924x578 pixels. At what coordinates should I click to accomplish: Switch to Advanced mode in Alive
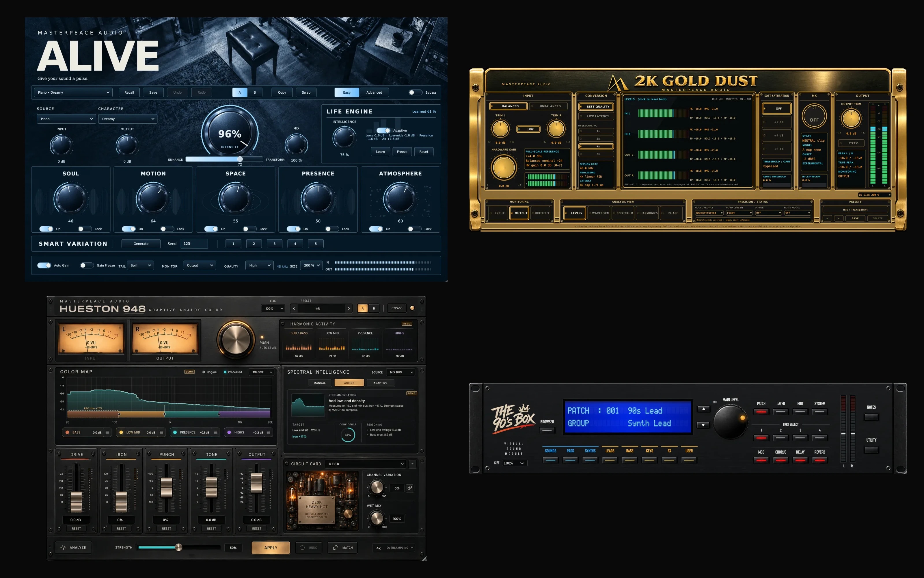click(374, 92)
